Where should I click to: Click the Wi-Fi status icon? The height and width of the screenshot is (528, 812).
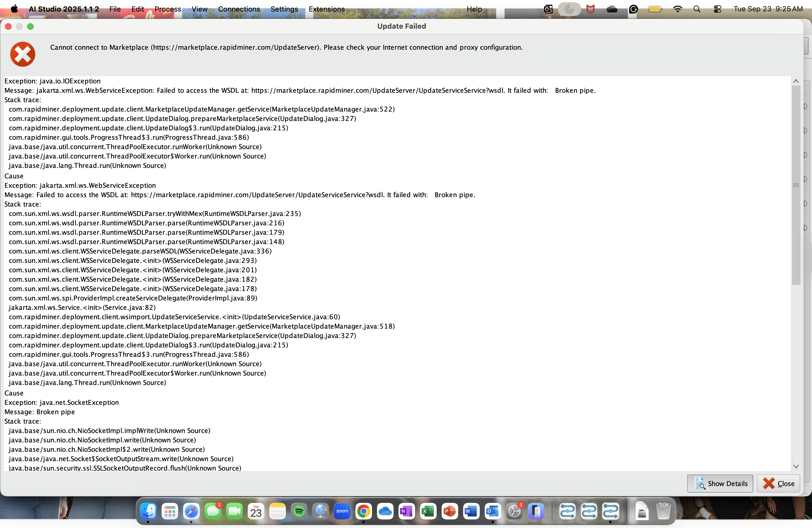[x=677, y=9]
